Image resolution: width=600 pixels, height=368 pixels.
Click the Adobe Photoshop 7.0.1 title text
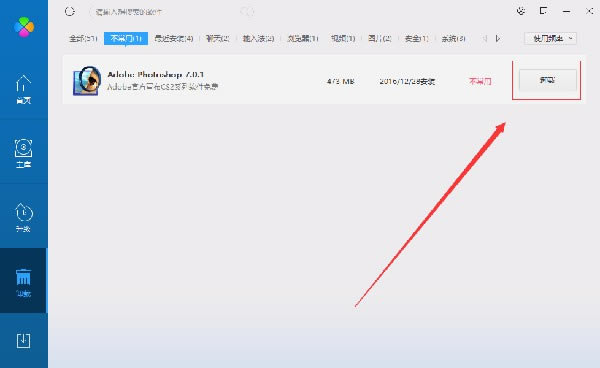point(155,74)
